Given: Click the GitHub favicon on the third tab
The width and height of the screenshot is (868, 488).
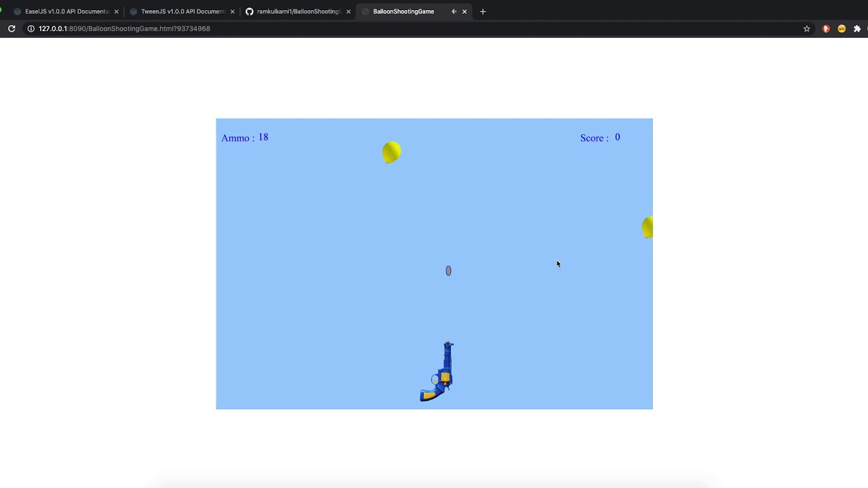Looking at the screenshot, I should click(x=250, y=12).
